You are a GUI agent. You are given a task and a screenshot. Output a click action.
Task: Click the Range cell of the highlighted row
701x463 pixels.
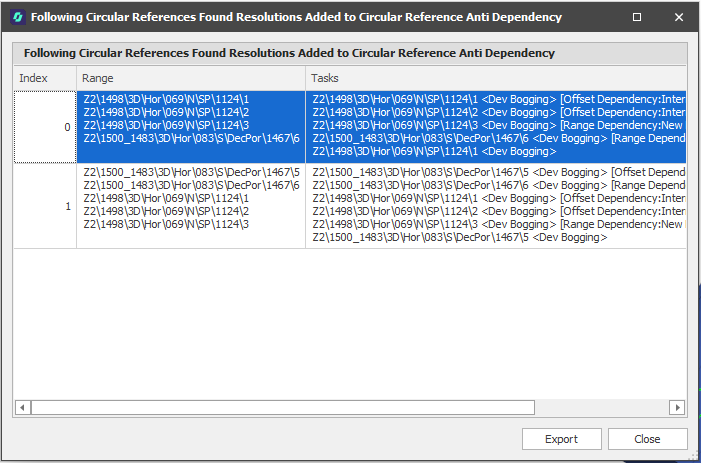[190, 127]
